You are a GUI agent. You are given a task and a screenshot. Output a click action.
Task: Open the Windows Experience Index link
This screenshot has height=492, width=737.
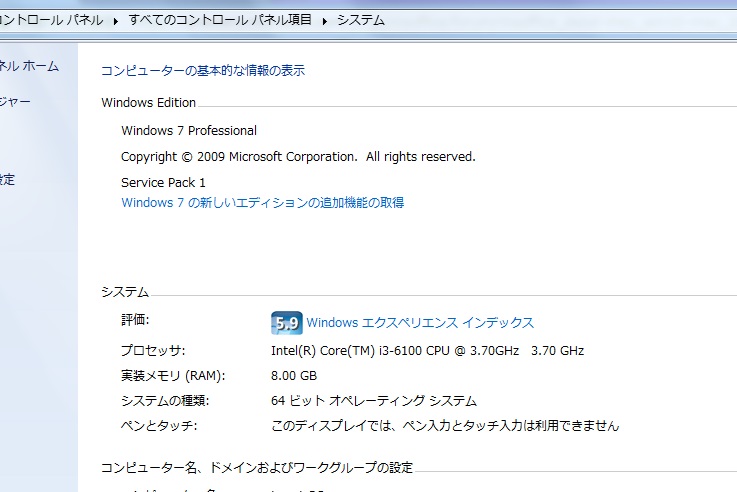click(x=420, y=323)
